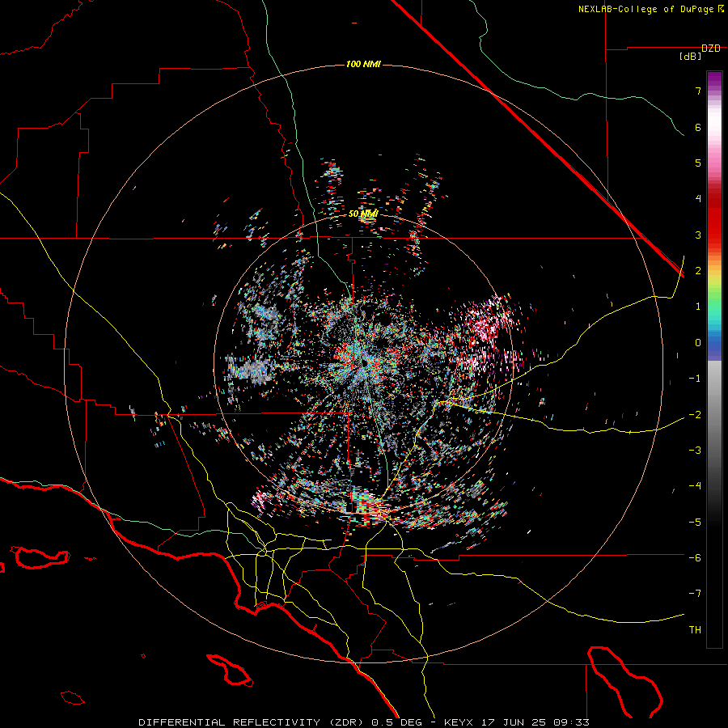Click the 3 tick on color scale
This screenshot has width=728, height=728.
(698, 235)
